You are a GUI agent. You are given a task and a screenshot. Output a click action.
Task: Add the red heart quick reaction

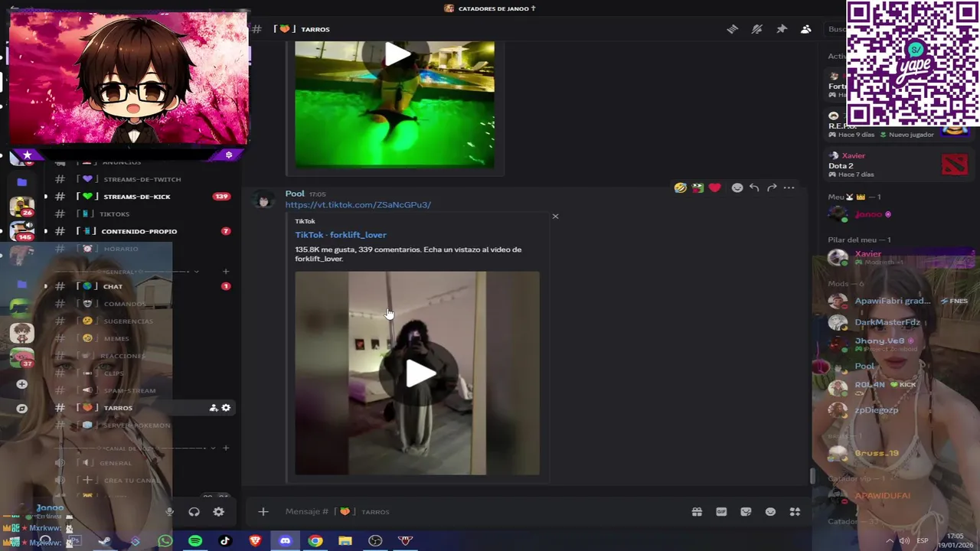click(714, 187)
